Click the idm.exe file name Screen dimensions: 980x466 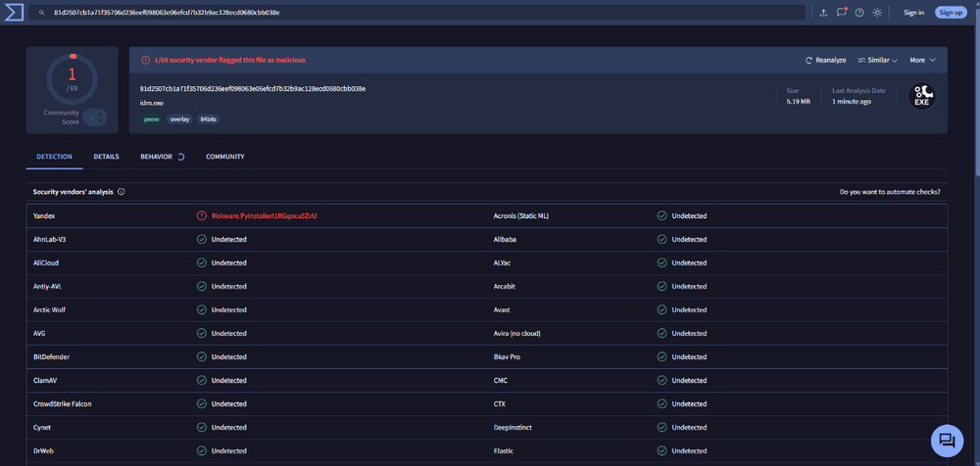pyautogui.click(x=151, y=103)
